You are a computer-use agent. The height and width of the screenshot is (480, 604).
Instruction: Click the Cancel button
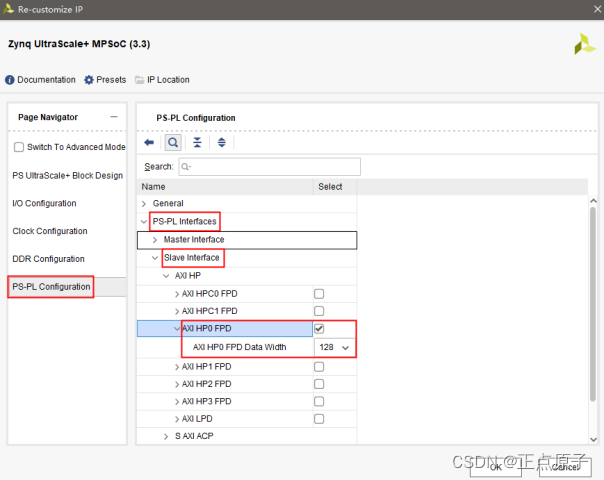[x=565, y=467]
